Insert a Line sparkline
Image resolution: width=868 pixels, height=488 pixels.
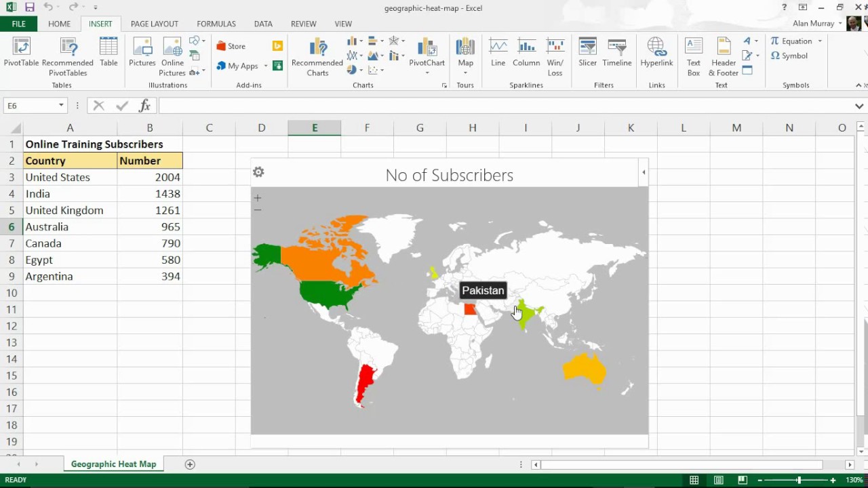498,53
